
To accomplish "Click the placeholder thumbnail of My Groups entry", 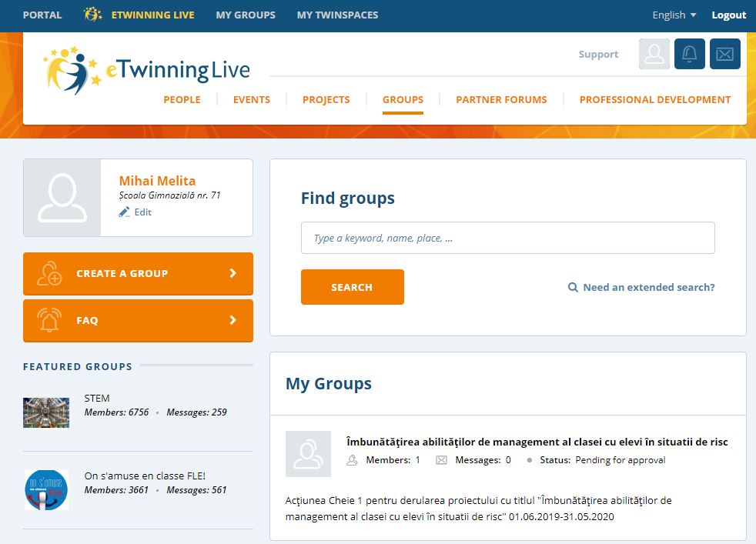I will pyautogui.click(x=308, y=454).
